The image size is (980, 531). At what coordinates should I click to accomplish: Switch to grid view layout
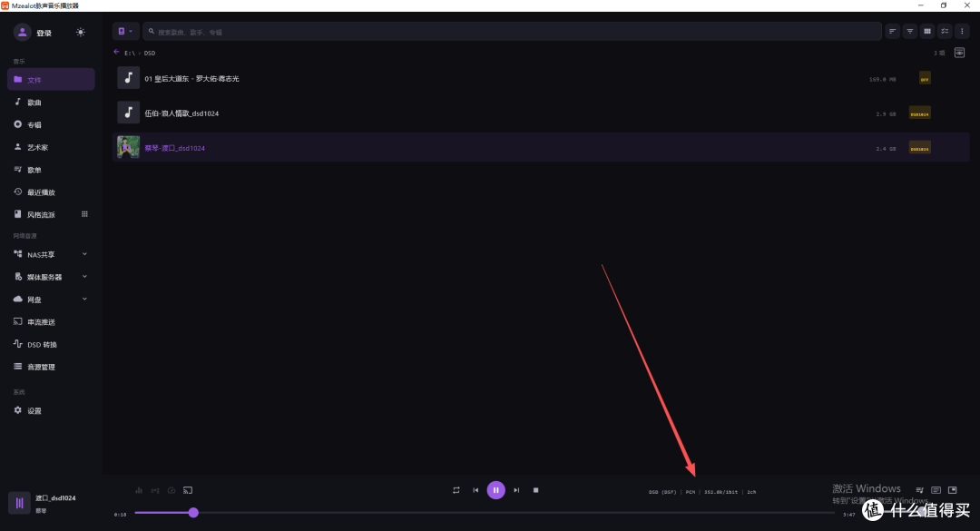[x=927, y=31]
